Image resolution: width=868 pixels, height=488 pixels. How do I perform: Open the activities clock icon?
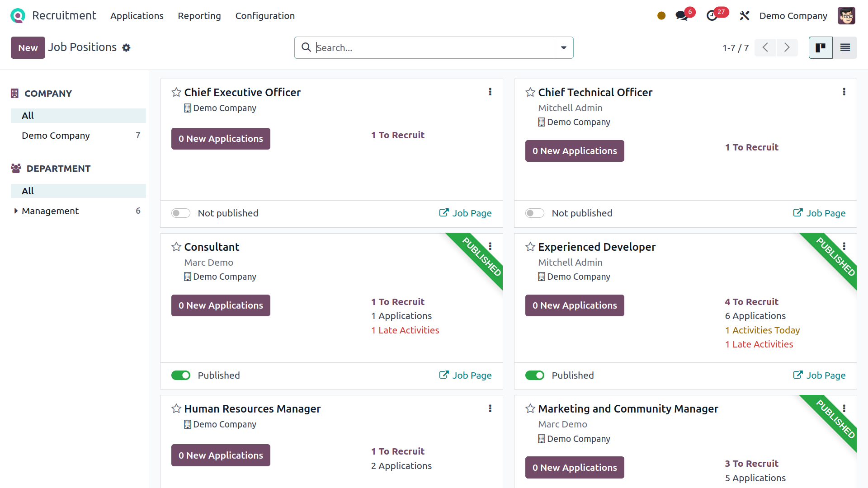coord(712,16)
